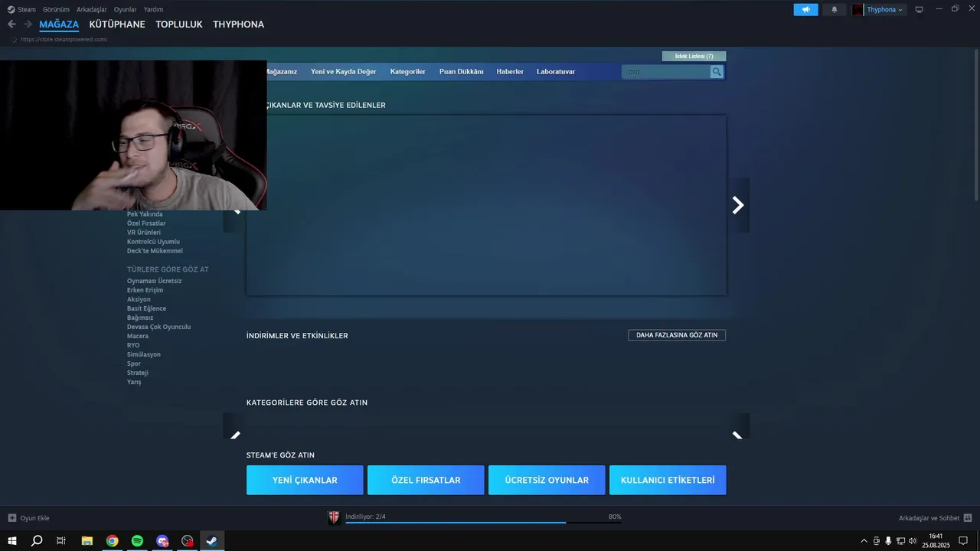Expand the Thyphona account dropdown

(x=884, y=9)
